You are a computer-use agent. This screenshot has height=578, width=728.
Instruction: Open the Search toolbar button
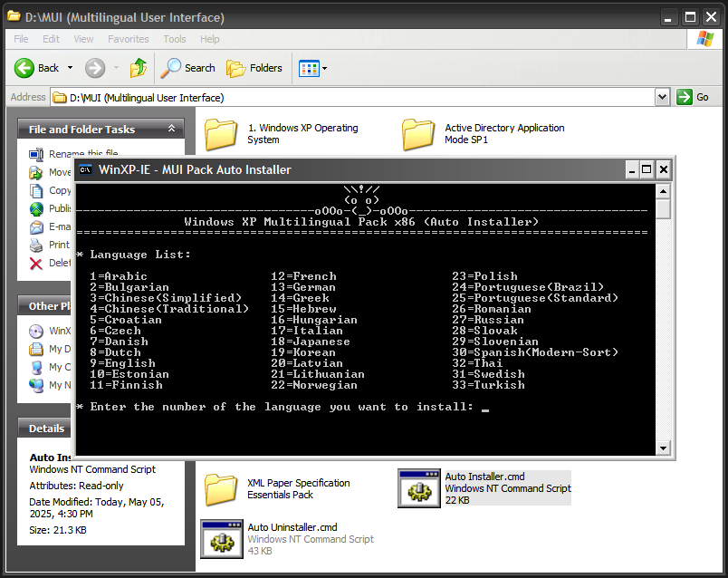coord(188,68)
